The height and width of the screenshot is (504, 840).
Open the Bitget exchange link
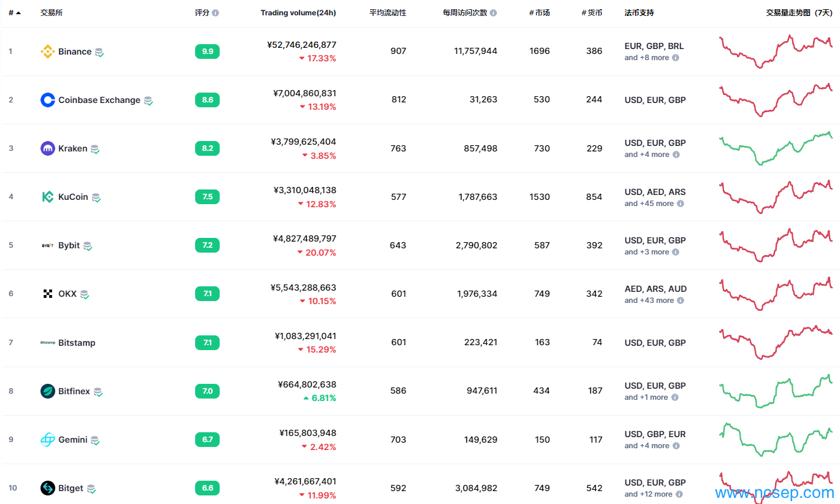71,488
